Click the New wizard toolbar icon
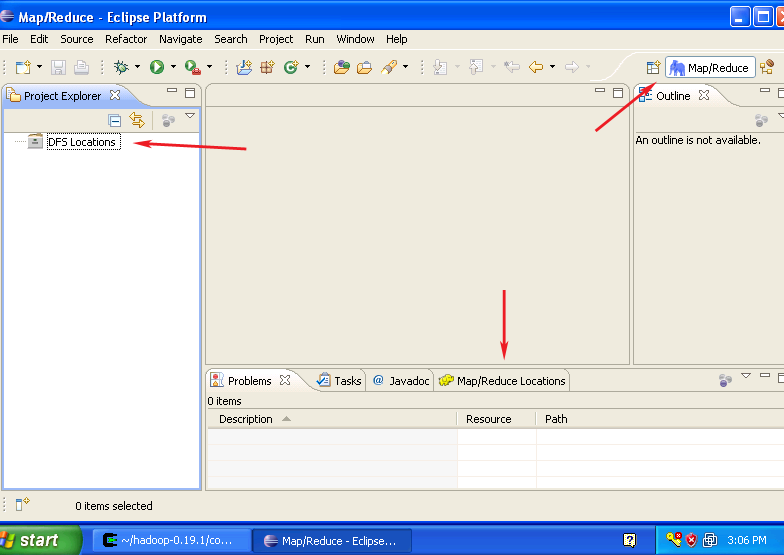The image size is (784, 555). (x=23, y=67)
